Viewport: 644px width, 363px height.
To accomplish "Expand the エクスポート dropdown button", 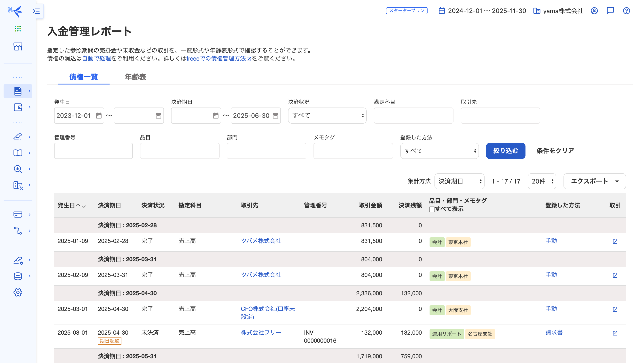I will (595, 181).
